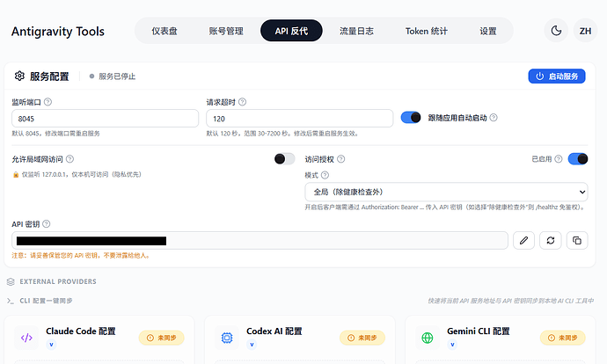The width and height of the screenshot is (607, 364).
Task: Open the 模式 dropdown 全局（除健康检查外）
Action: click(x=446, y=192)
